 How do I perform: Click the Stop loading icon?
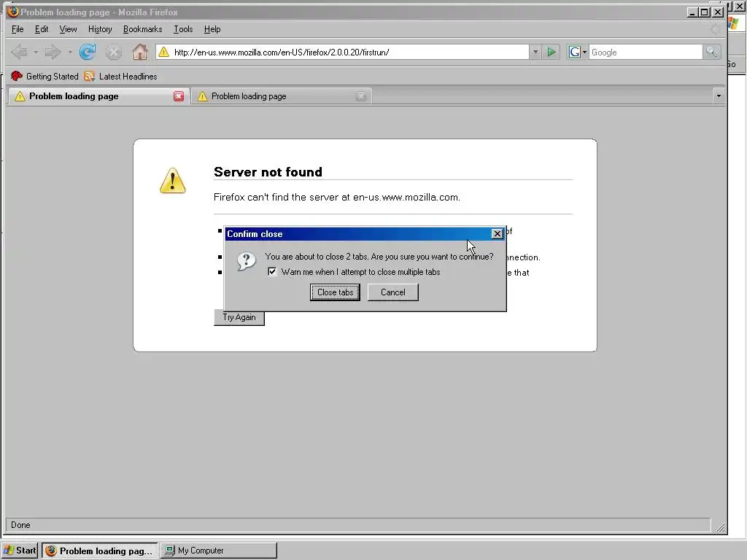[113, 52]
